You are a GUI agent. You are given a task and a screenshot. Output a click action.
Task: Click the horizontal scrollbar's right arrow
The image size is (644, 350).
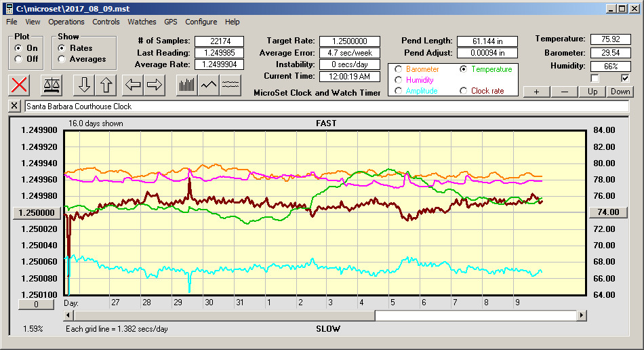click(x=582, y=315)
